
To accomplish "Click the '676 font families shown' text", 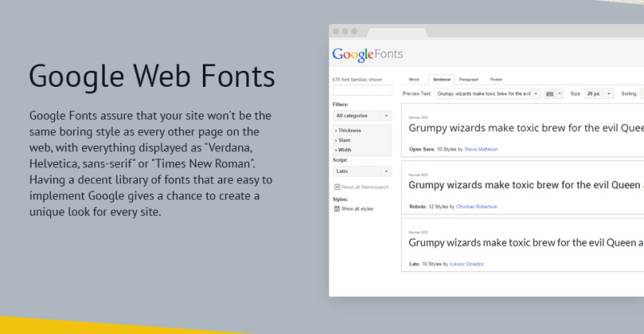I will tap(357, 80).
